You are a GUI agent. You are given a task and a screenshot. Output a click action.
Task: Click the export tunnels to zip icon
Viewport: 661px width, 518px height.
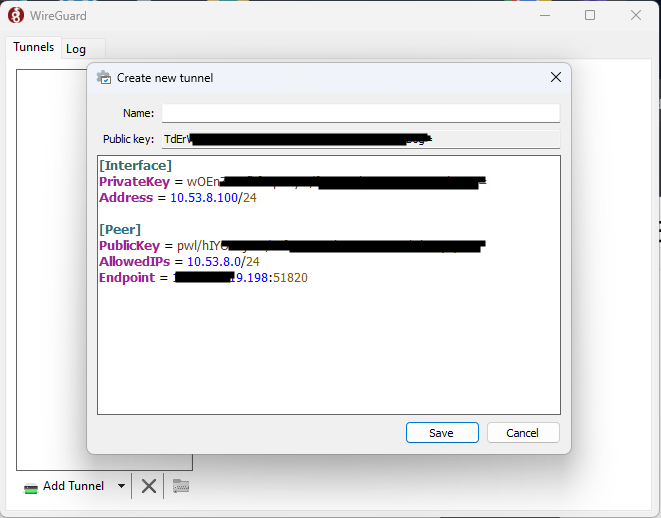181,486
